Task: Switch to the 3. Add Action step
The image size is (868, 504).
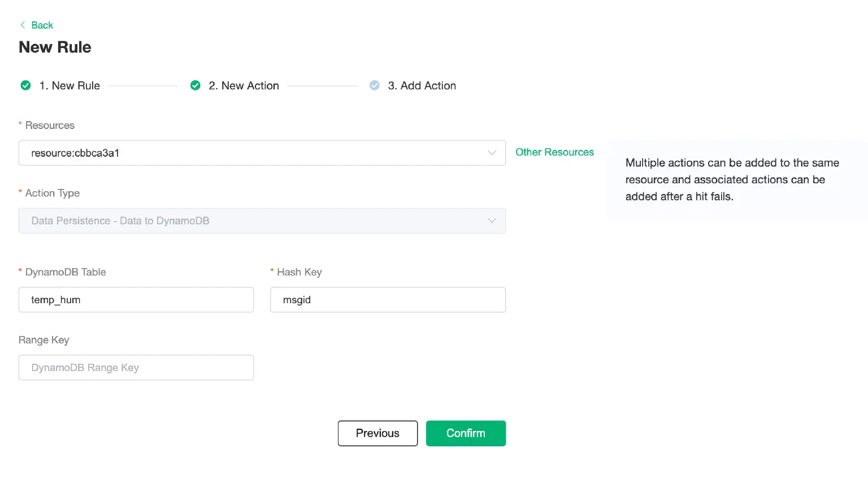Action: point(422,85)
